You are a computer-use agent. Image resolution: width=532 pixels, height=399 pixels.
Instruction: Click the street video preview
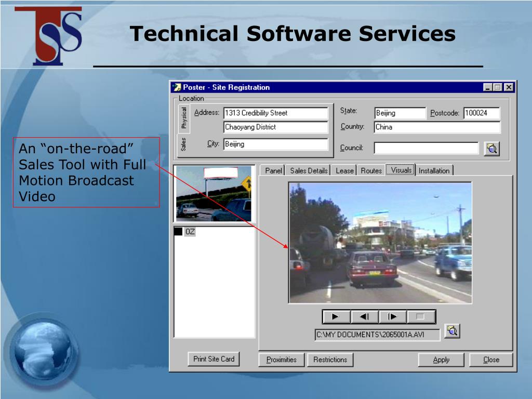coord(380,243)
